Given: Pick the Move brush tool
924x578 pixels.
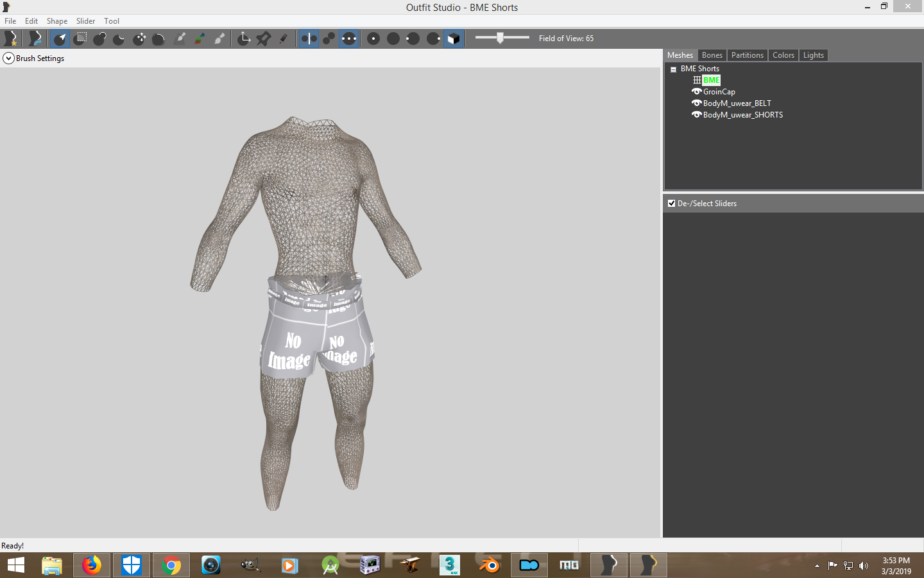Looking at the screenshot, I should 139,39.
